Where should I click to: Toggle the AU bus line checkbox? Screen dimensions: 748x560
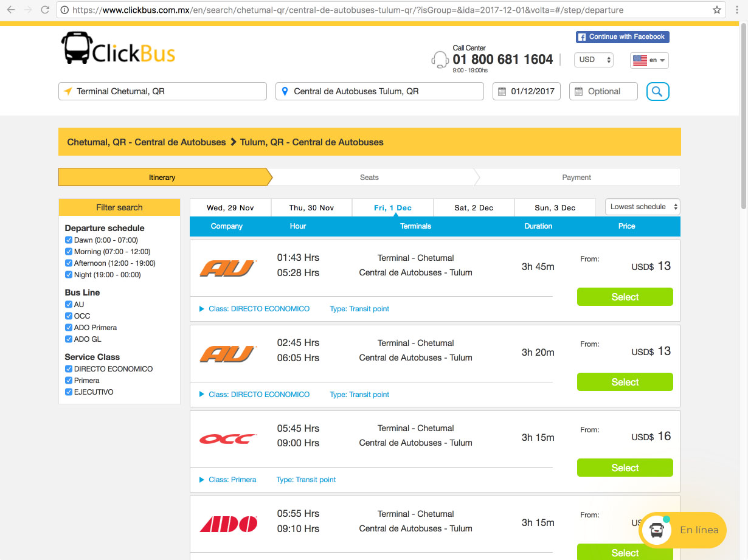click(69, 305)
